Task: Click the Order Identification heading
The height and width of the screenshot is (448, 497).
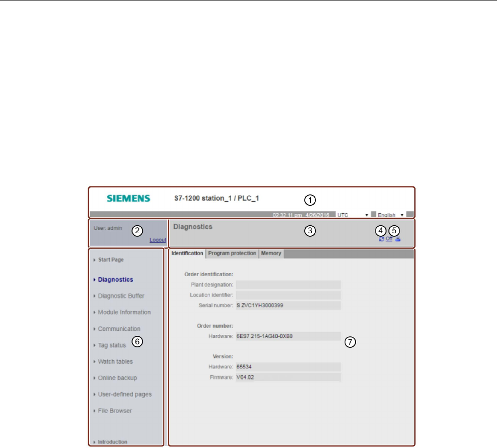Action: [x=209, y=274]
